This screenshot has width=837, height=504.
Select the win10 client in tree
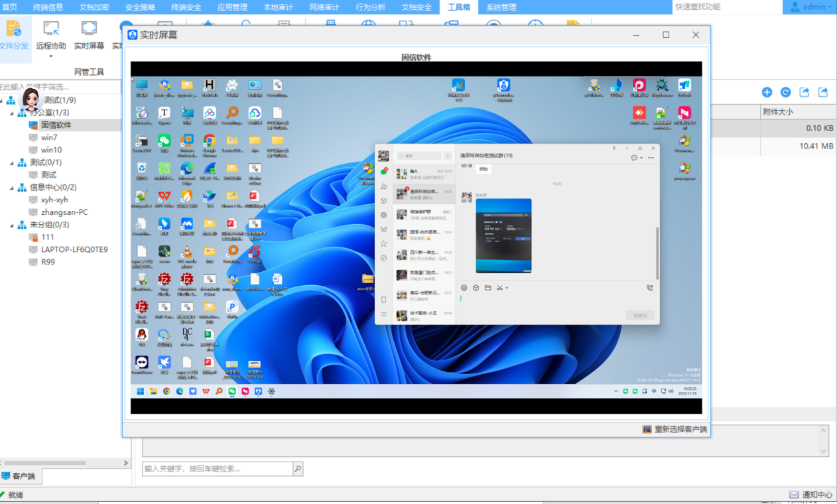pyautogui.click(x=50, y=150)
